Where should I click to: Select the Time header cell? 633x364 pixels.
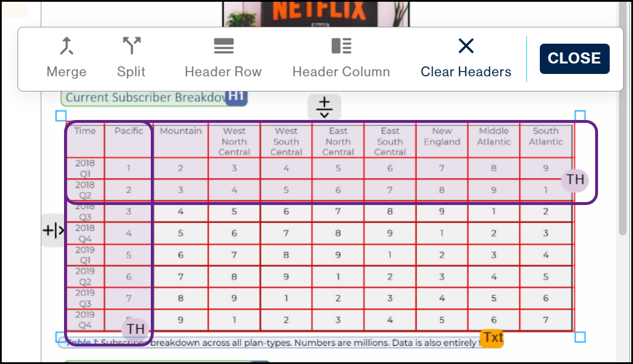(x=85, y=140)
